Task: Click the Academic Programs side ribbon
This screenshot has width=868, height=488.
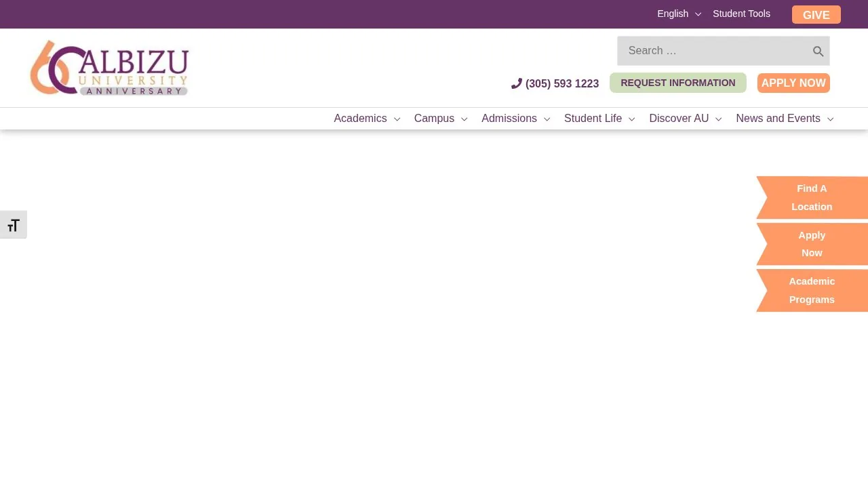Action: coord(812,290)
